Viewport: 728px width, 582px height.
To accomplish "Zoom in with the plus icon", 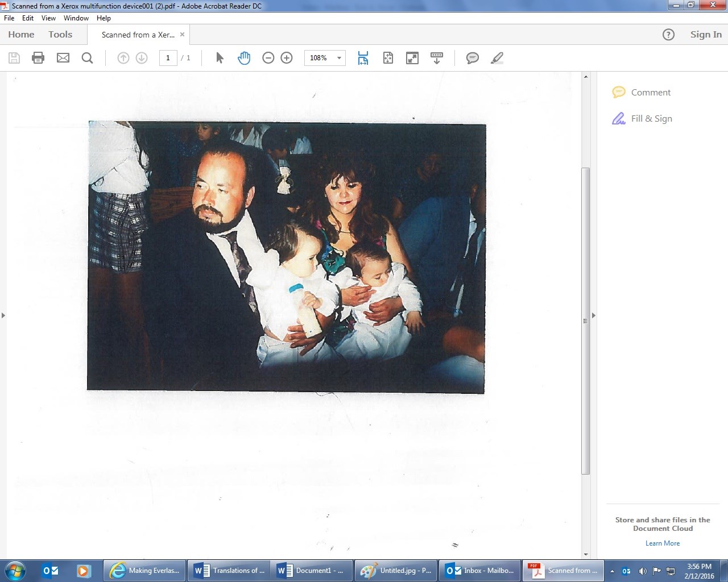I will coord(287,58).
